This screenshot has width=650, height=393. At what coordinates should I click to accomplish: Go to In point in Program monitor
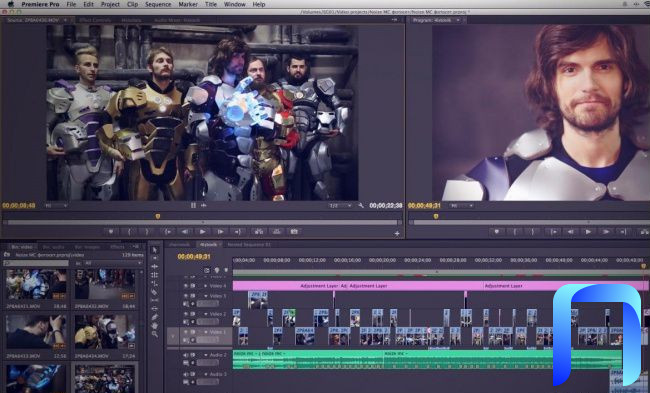553,232
